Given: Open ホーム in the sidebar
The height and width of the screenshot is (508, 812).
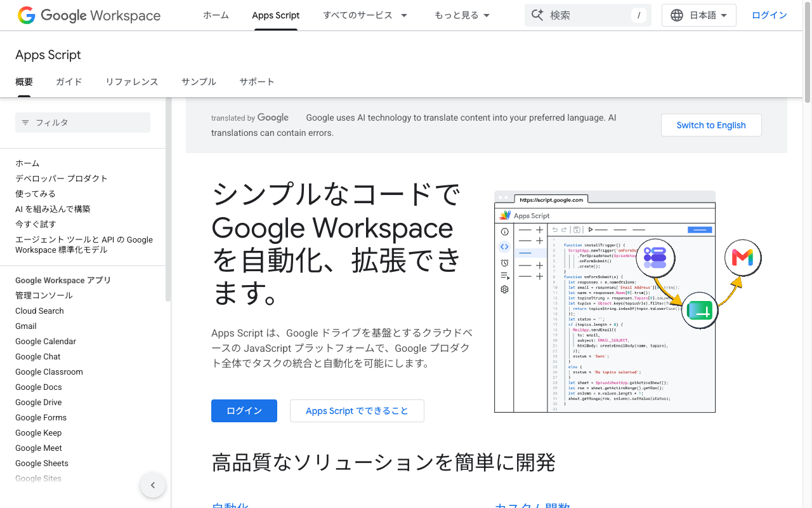Looking at the screenshot, I should pos(27,163).
